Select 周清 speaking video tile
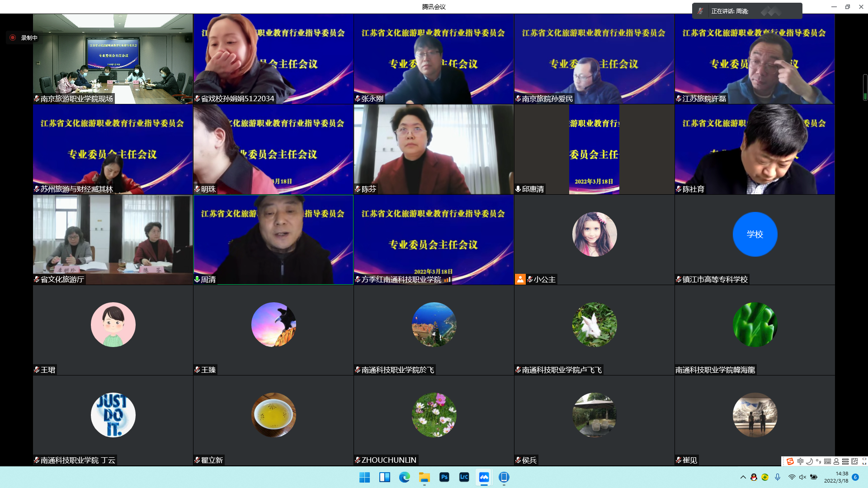868x488 pixels. [x=273, y=239]
